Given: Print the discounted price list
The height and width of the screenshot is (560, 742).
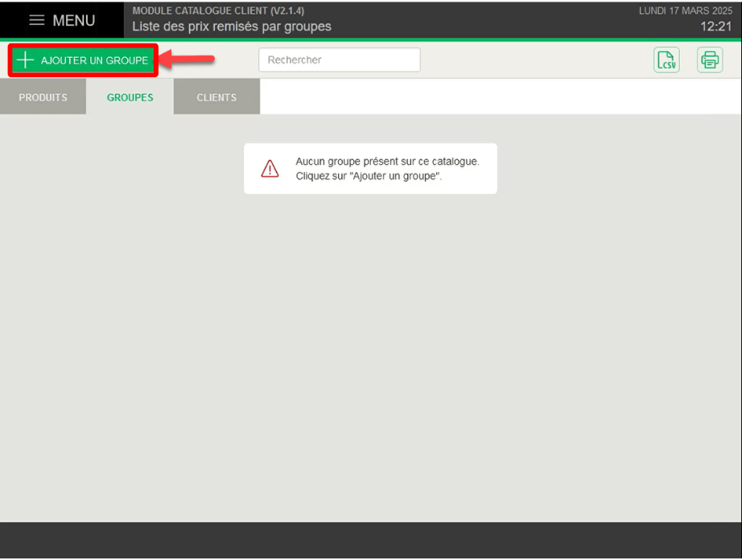Looking at the screenshot, I should [x=710, y=60].
